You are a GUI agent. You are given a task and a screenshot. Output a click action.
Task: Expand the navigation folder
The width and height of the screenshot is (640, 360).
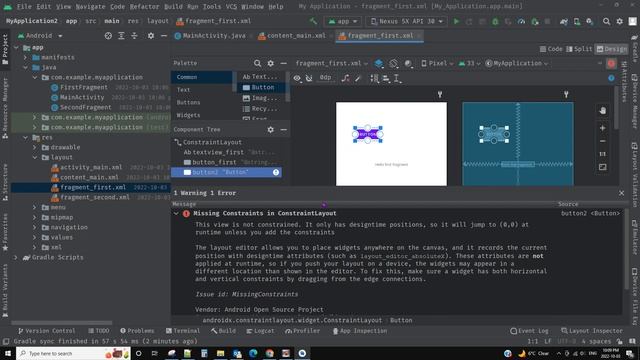(x=35, y=227)
